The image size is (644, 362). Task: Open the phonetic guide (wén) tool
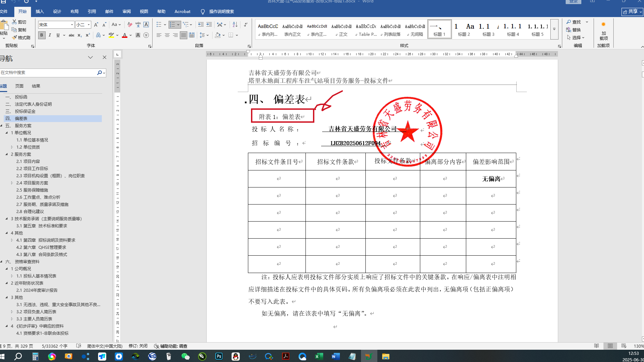point(138,25)
